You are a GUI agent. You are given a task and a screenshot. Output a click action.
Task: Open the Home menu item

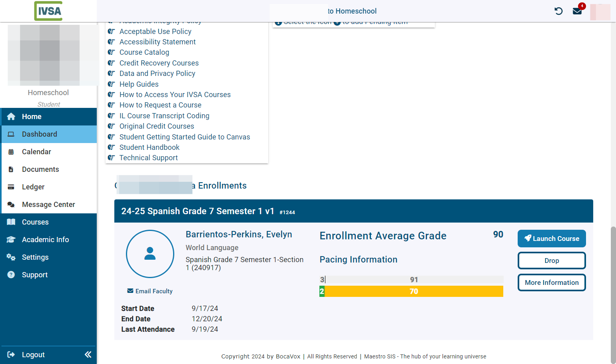pos(49,117)
